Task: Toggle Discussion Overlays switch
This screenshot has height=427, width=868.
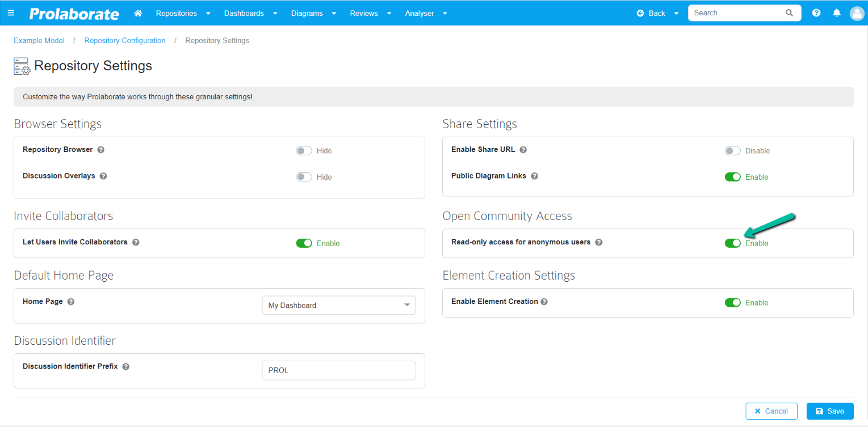Action: (304, 177)
